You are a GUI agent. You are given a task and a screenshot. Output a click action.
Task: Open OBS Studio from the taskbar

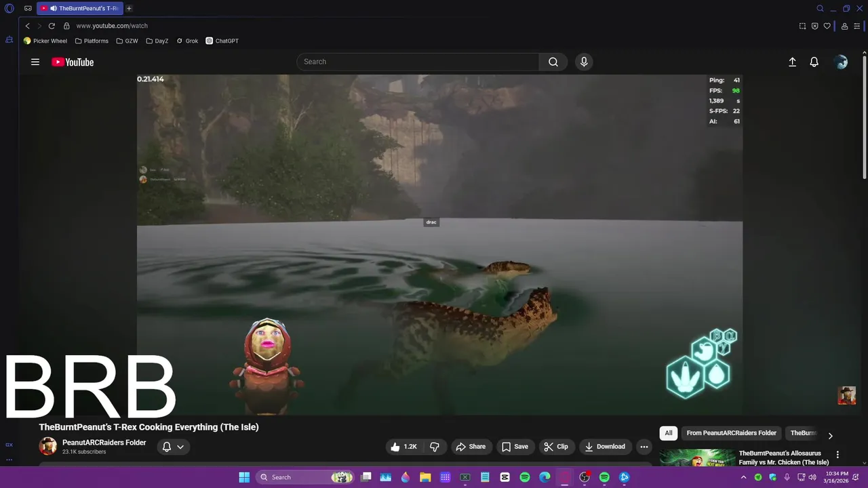click(585, 477)
